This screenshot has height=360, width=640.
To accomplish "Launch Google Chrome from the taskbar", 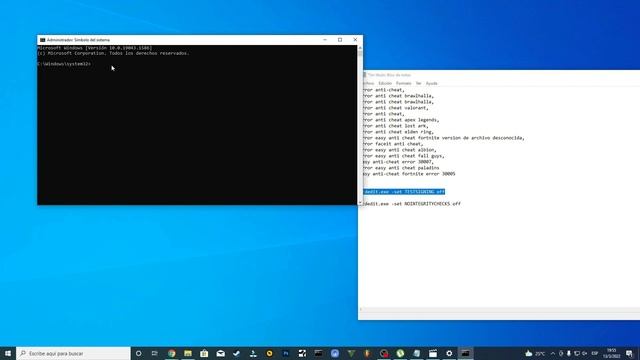I will pos(171,353).
